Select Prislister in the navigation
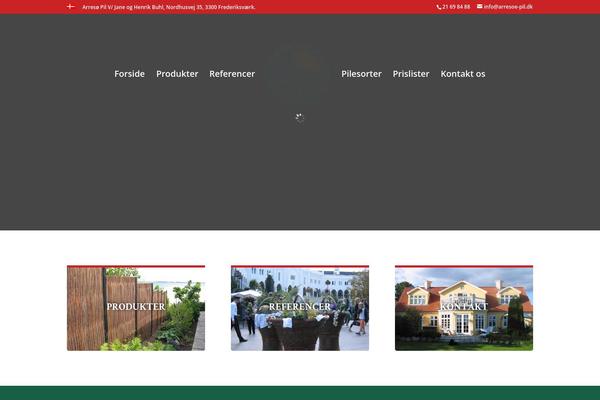600x400 pixels. click(411, 74)
